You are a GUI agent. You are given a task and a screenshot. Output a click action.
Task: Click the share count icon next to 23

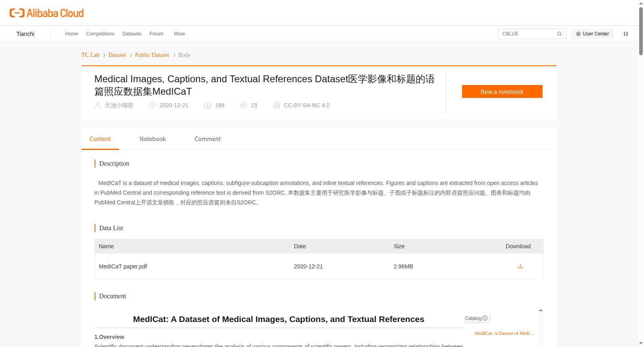click(244, 105)
